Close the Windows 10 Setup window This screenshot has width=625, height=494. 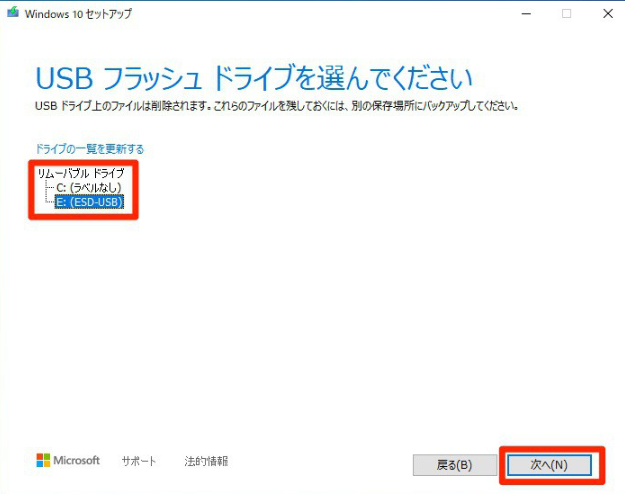coord(608,14)
